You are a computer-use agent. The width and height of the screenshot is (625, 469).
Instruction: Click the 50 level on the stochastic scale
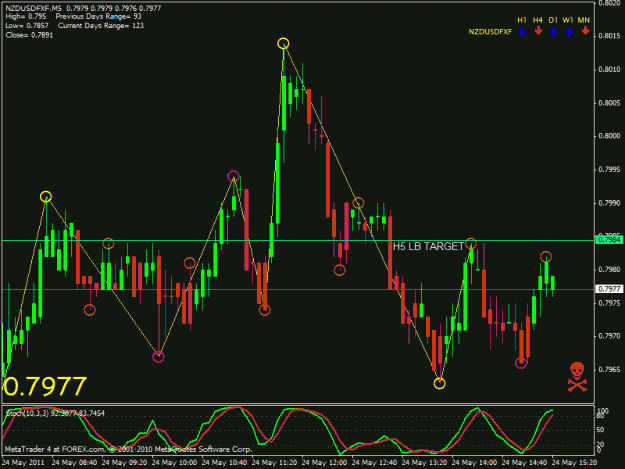click(600, 430)
